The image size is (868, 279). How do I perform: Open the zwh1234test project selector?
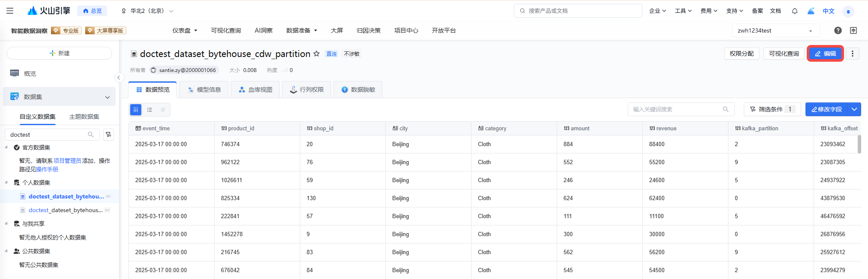pos(775,30)
